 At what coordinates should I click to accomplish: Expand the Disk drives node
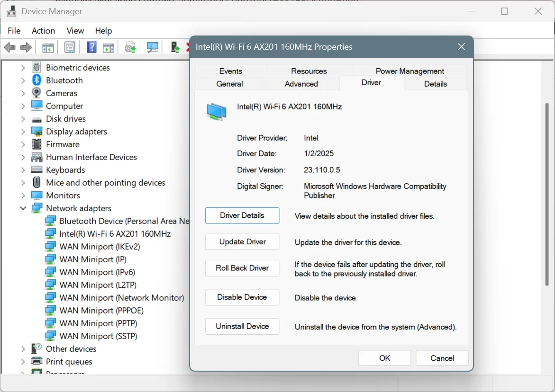(23, 119)
